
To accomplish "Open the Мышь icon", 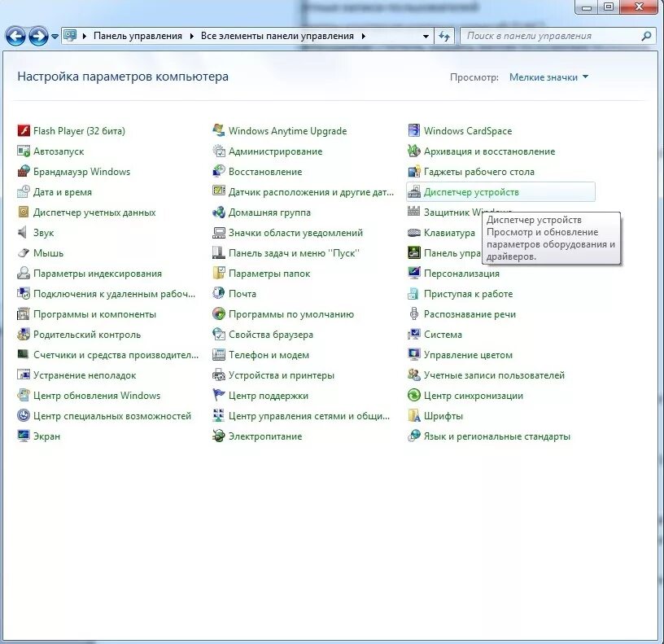I will (24, 252).
